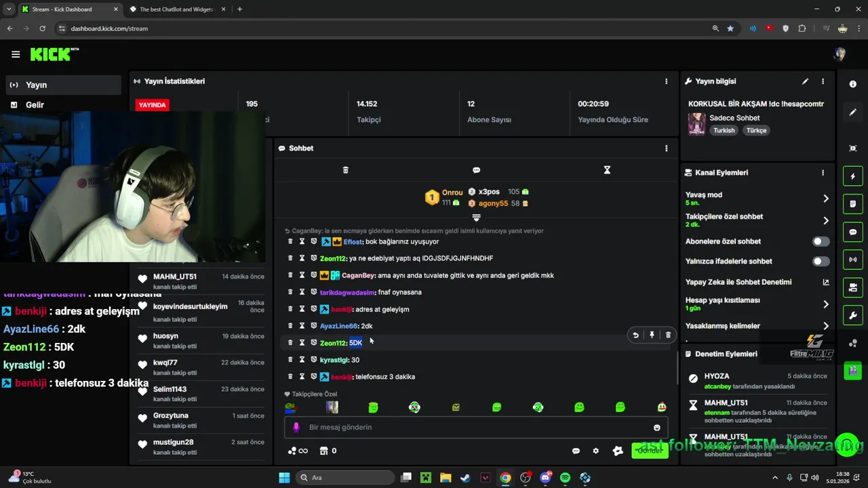Click the chat scrollbar
The image size is (868, 488).
pyautogui.click(x=676, y=368)
